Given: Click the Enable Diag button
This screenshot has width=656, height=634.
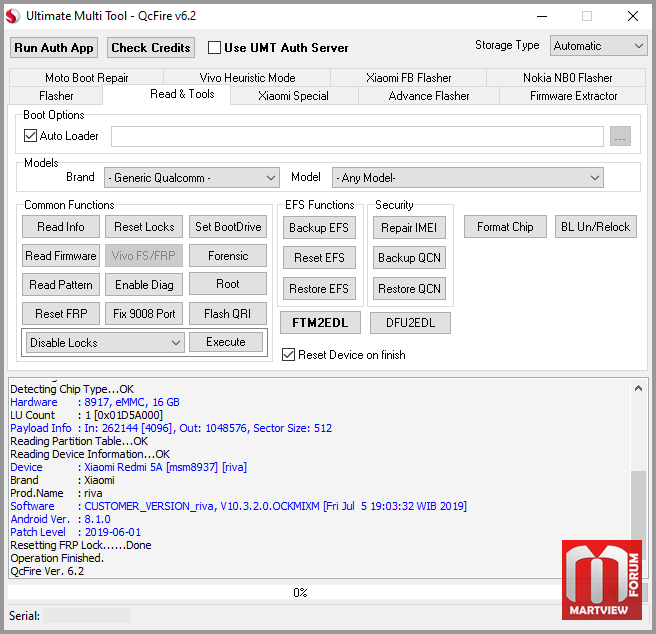Looking at the screenshot, I should [144, 285].
